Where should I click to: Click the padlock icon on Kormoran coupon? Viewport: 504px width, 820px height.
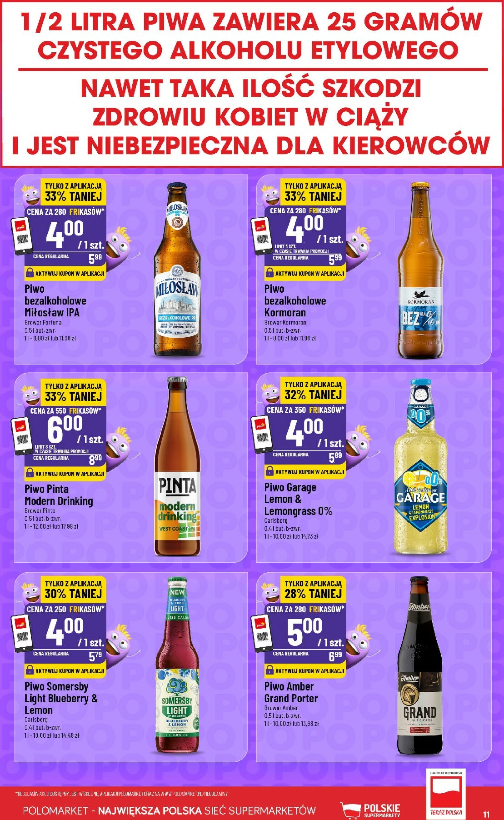click(x=269, y=273)
